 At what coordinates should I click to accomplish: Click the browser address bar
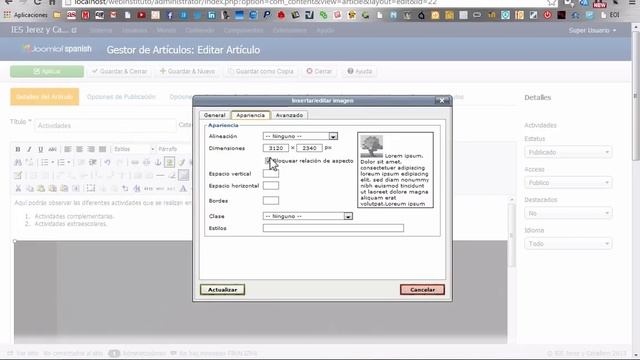coord(306,2)
